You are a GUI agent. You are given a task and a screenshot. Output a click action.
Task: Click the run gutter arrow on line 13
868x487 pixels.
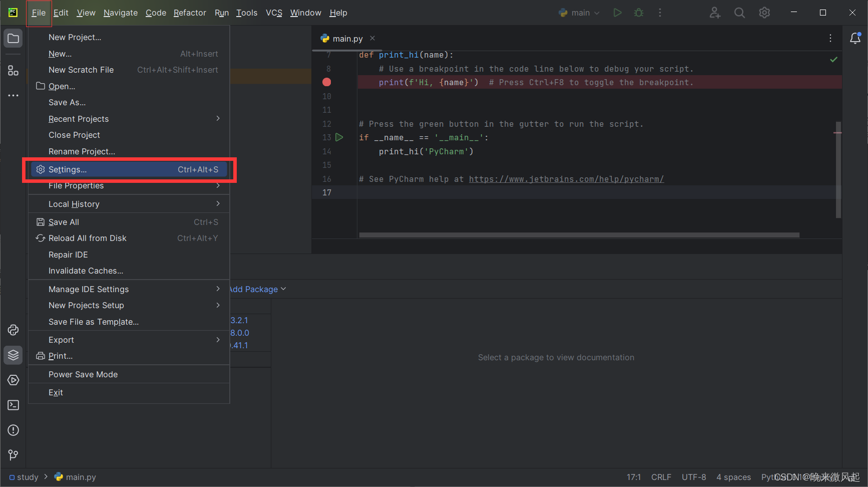(x=339, y=137)
